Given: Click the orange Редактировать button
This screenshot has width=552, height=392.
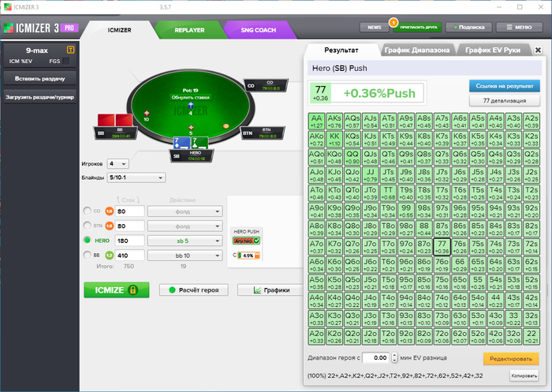Looking at the screenshot, I should 511,359.
